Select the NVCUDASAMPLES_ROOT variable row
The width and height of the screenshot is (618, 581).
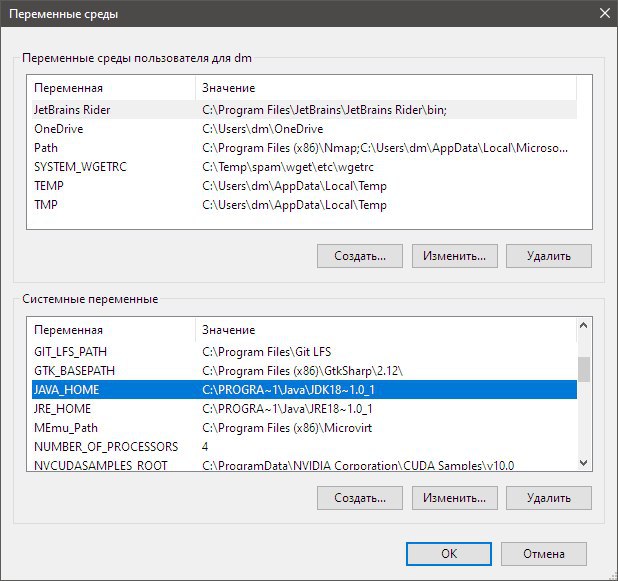coord(304,464)
